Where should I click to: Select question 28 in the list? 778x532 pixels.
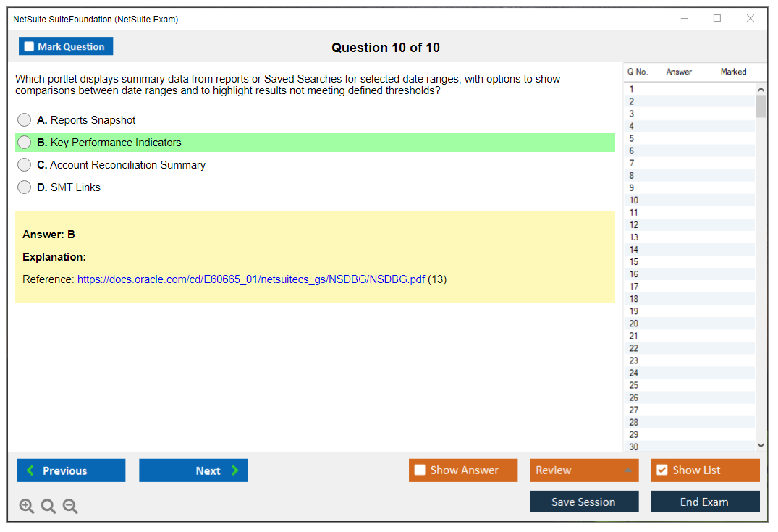[689, 422]
